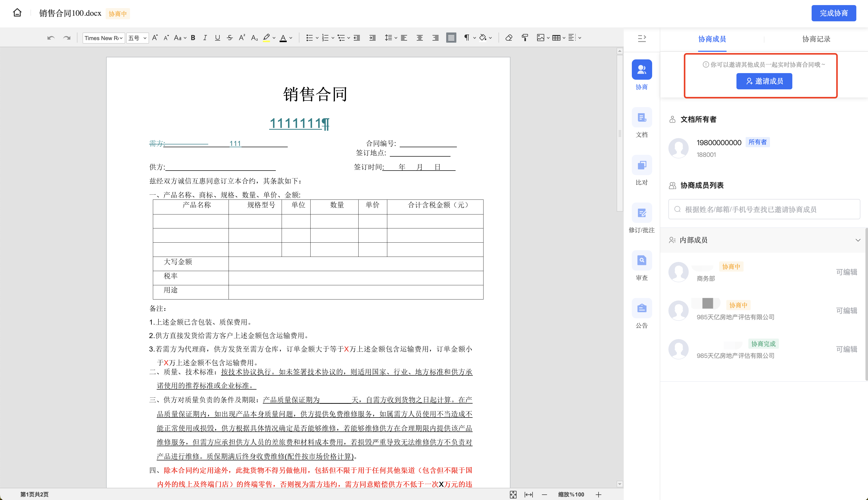Image resolution: width=868 pixels, height=500 pixels.
Task: Open the Times New Roman font dropdown
Action: pyautogui.click(x=104, y=38)
